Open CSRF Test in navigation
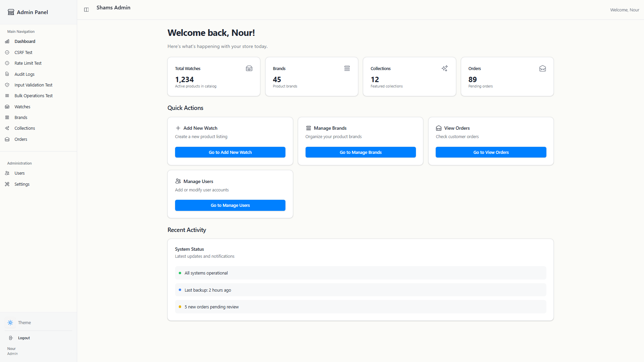 point(23,53)
